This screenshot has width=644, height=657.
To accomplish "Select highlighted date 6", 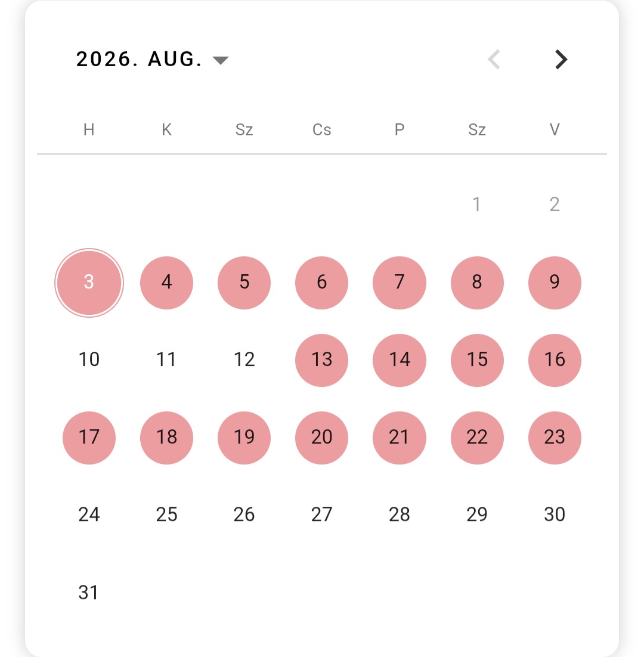I will [322, 283].
